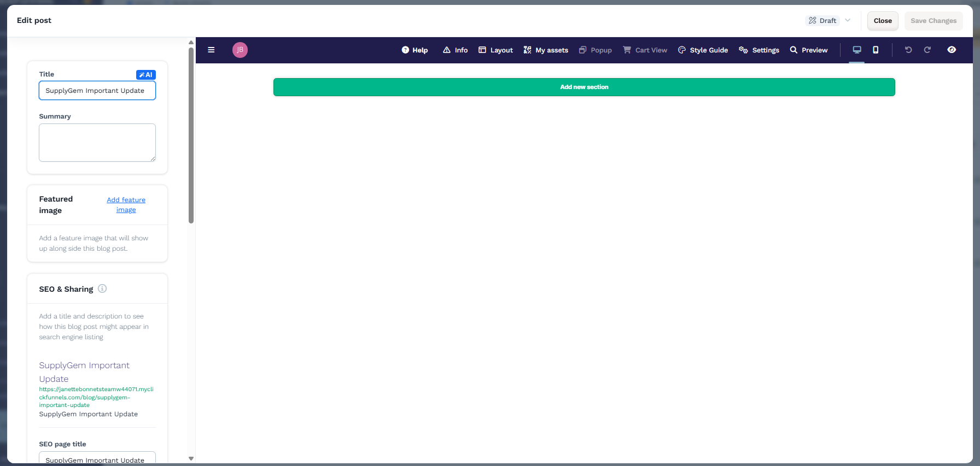Switch to Cart View

[645, 50]
